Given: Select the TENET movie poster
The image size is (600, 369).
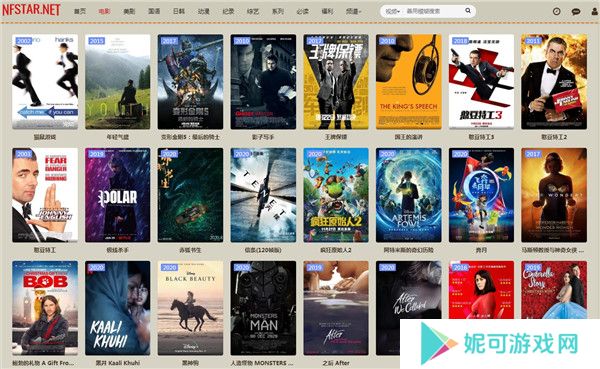Looking at the screenshot, I should 263,195.
